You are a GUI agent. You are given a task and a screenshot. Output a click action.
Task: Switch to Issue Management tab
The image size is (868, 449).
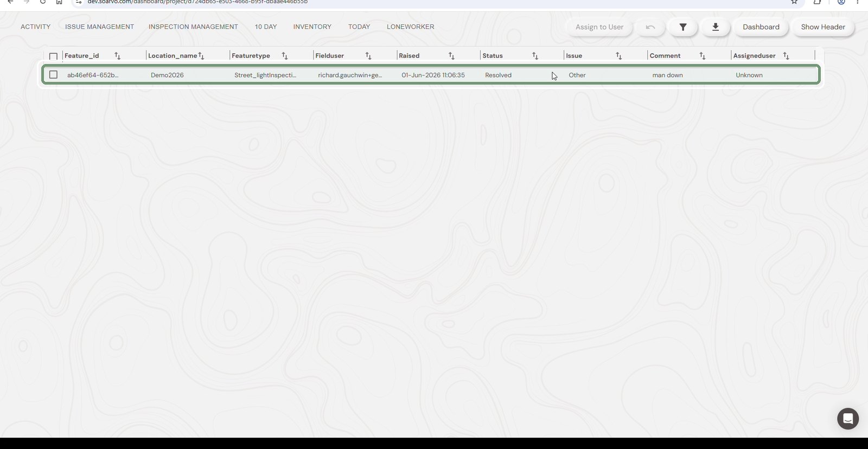(x=99, y=27)
